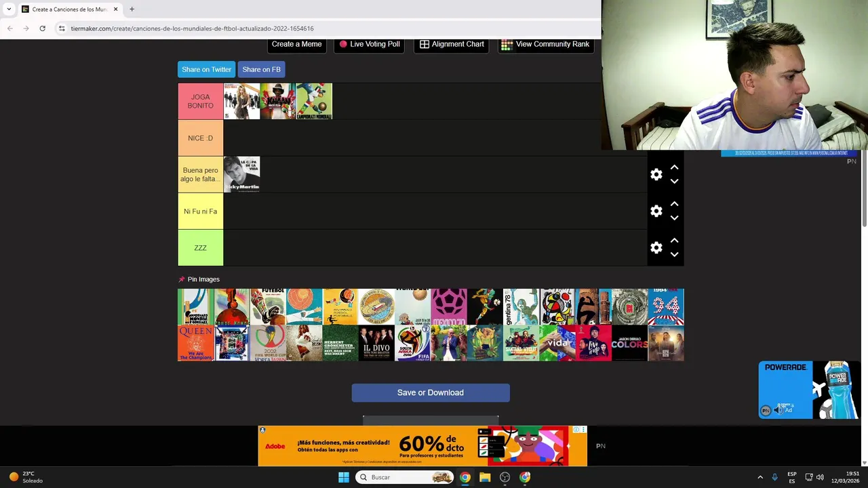Open the browser tab search dropdown

pos(9,9)
